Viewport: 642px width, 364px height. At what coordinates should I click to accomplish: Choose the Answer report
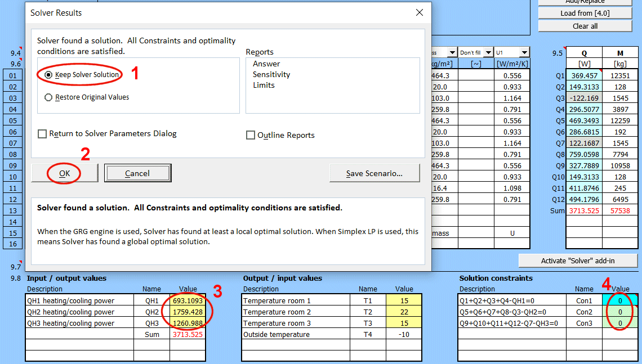coord(266,64)
